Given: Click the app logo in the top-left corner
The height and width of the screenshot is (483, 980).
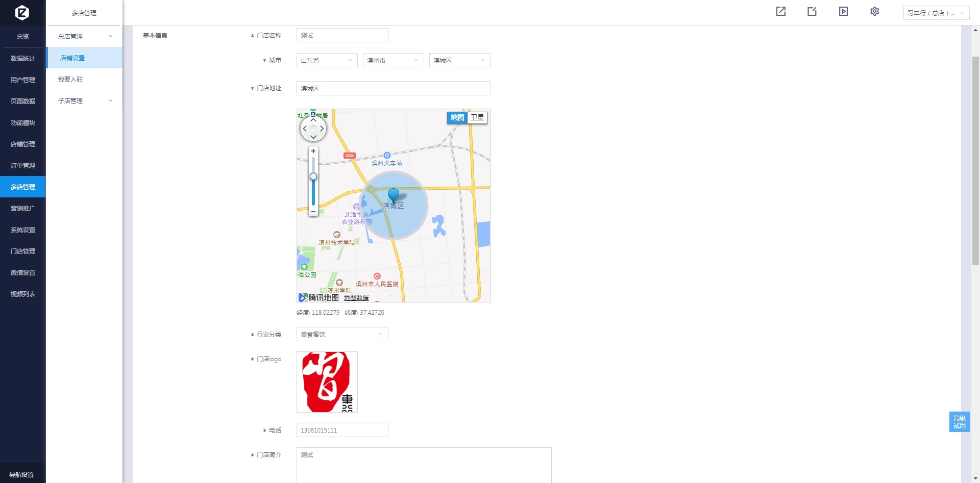Looking at the screenshot, I should (22, 12).
